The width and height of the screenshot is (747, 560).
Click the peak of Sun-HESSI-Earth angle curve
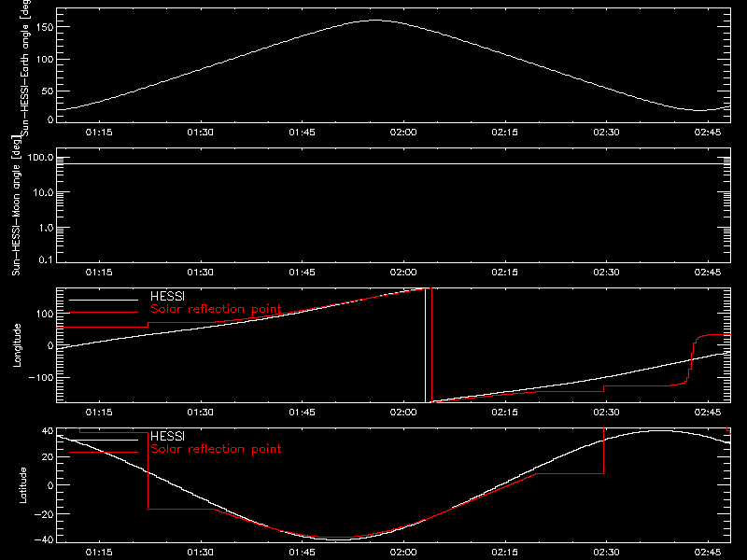point(375,20)
